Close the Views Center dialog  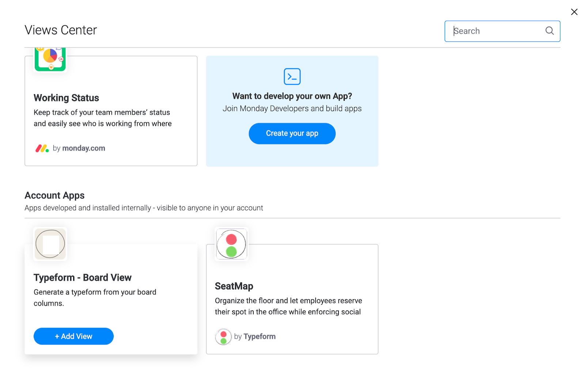[574, 12]
